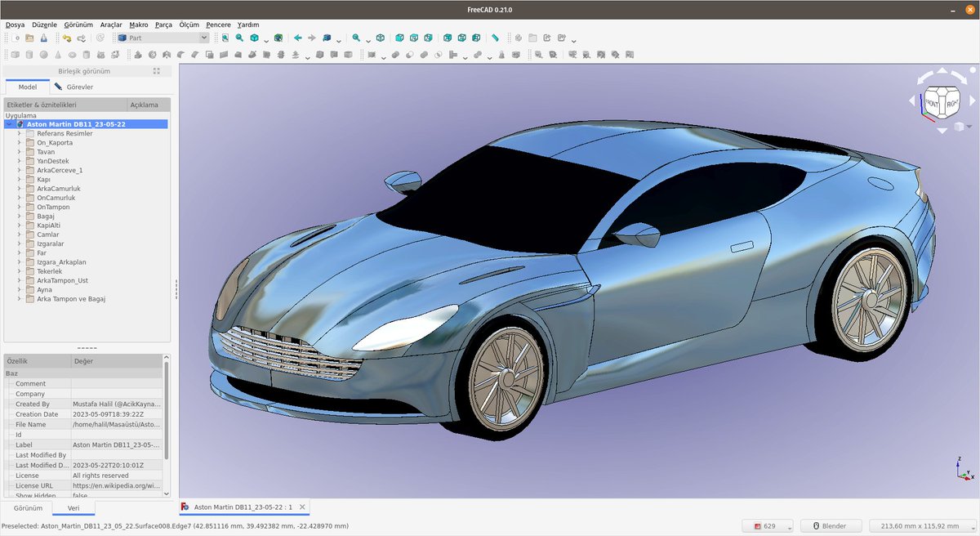Click the navigation cube RIGHT face
Viewport: 980px width, 536px height.
coord(952,103)
